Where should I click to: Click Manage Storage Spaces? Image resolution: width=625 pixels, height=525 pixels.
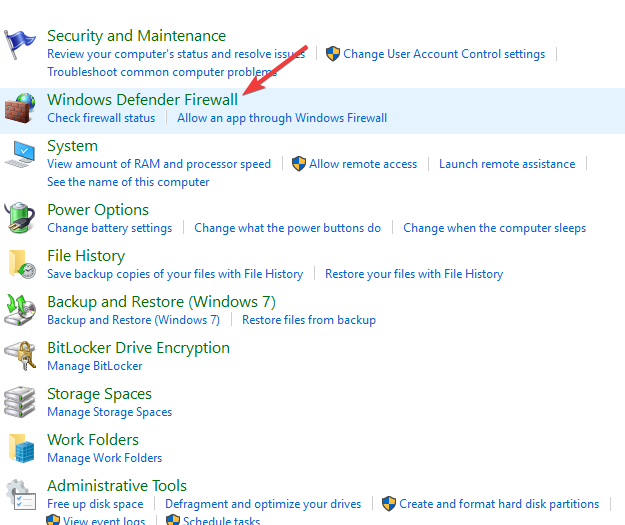click(x=110, y=412)
